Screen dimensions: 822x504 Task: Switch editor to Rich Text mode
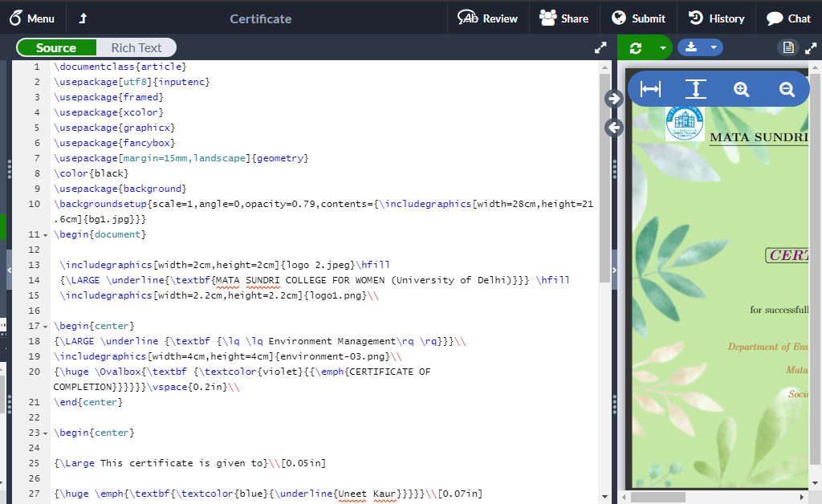136,47
